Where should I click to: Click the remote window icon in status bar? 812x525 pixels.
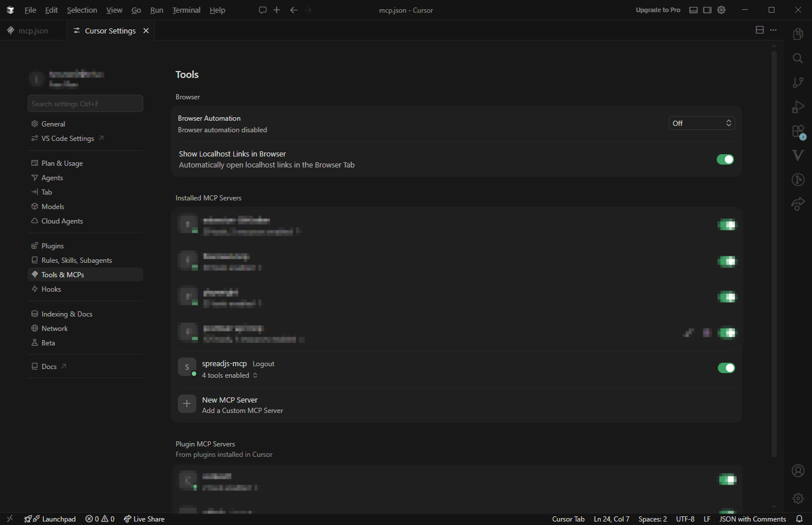(10, 519)
